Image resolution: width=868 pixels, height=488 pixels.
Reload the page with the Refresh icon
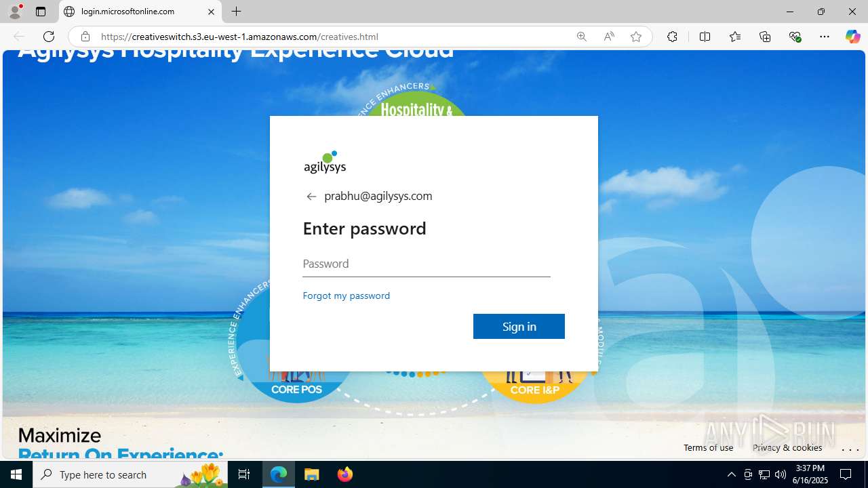(49, 37)
